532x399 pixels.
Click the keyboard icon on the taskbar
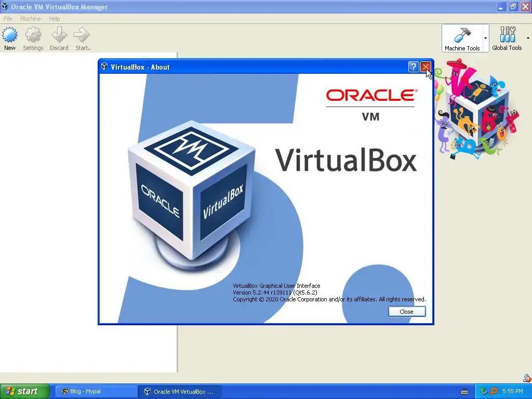(464, 392)
